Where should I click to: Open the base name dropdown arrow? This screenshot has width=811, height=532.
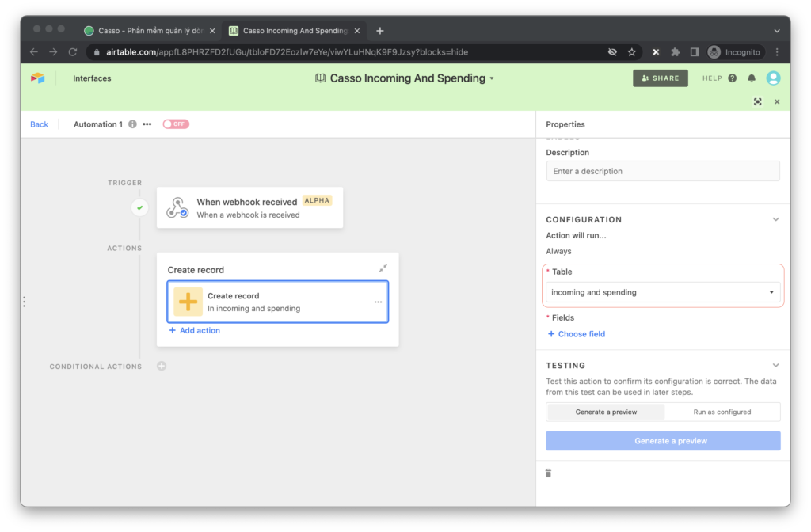coord(492,78)
